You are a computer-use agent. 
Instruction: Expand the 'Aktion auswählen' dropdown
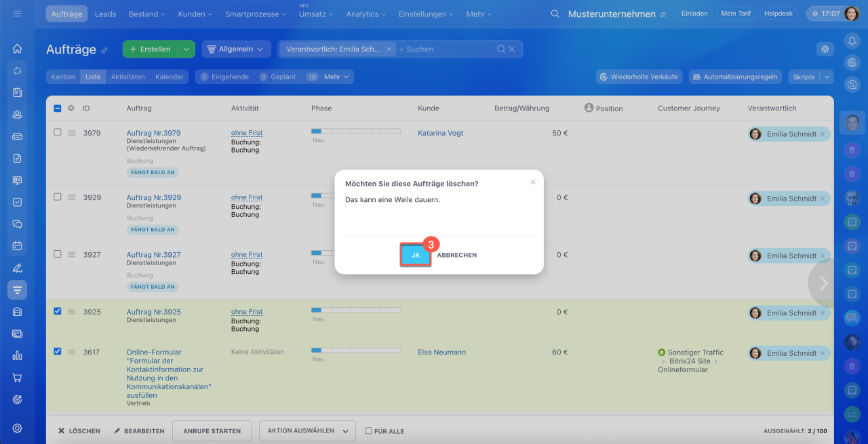pyautogui.click(x=307, y=430)
